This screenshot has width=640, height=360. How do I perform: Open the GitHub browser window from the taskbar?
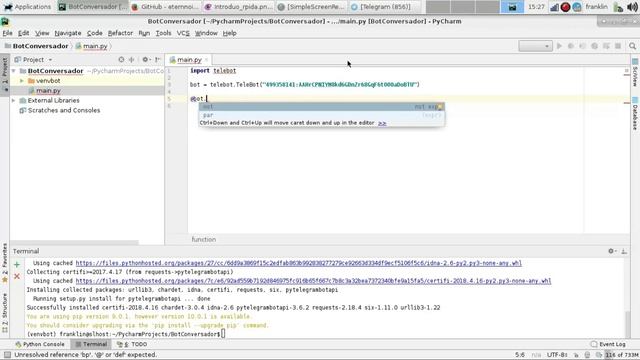coord(166,7)
